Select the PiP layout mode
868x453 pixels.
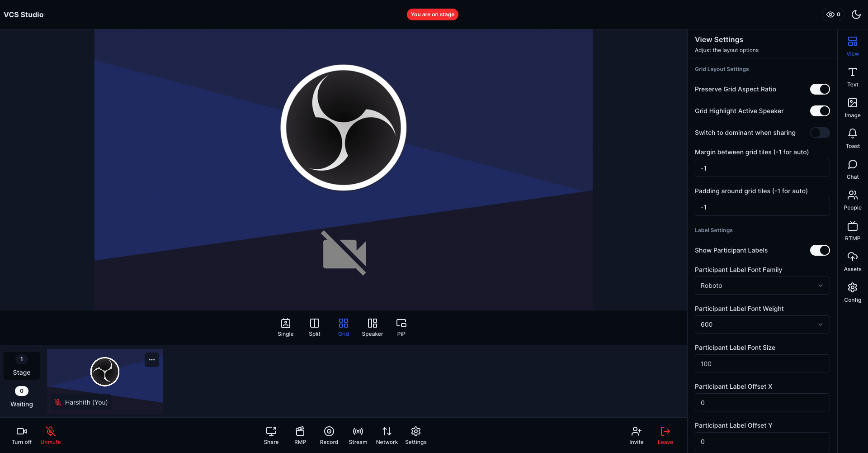coord(401,327)
